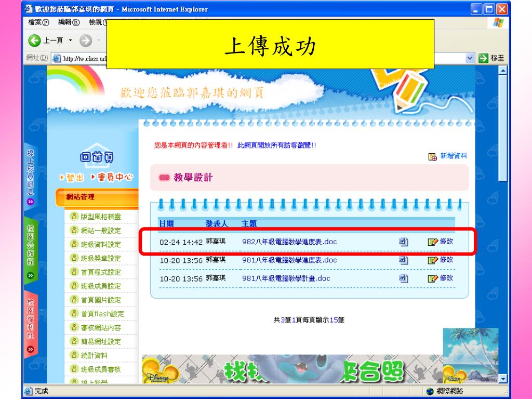Click the 新增資料 add data link
The width and height of the screenshot is (532, 399).
point(453,156)
